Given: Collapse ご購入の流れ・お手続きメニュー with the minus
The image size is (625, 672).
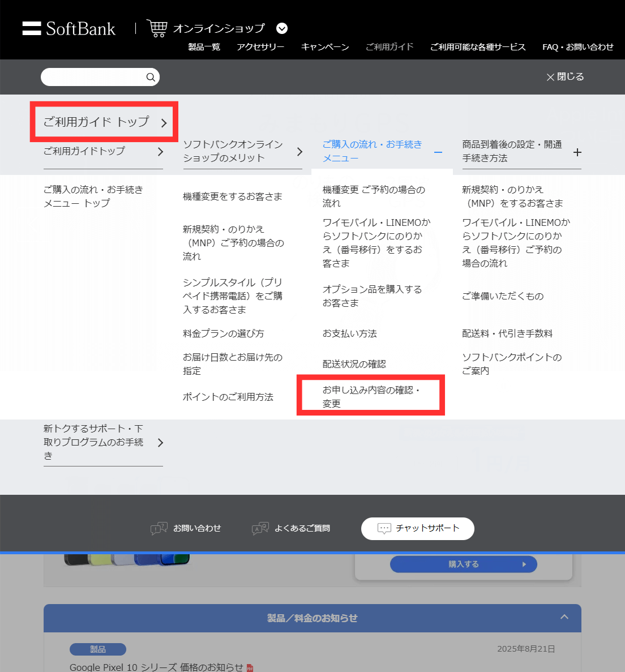Looking at the screenshot, I should point(438,153).
